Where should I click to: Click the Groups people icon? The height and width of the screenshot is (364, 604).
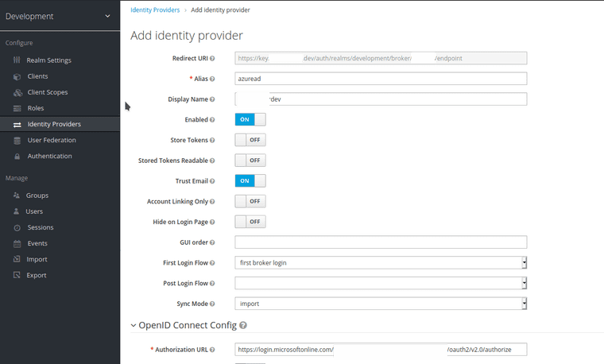17,196
